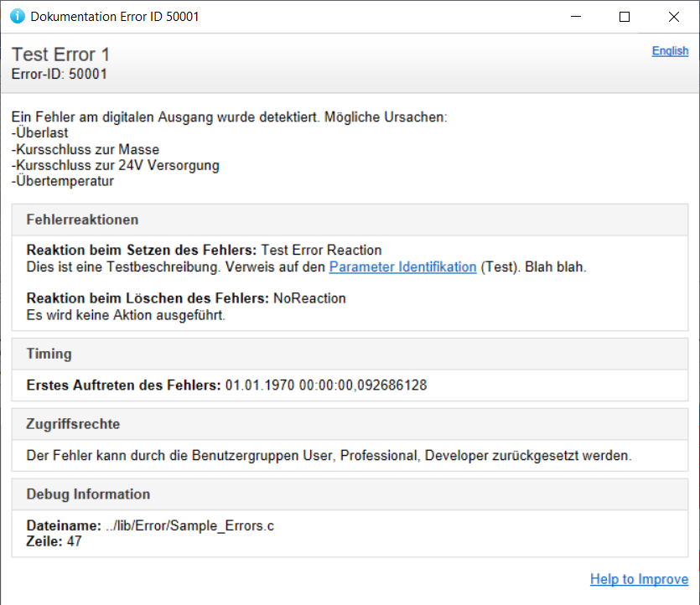The height and width of the screenshot is (605, 700).
Task: Maximize the documentation window
Action: [x=624, y=17]
